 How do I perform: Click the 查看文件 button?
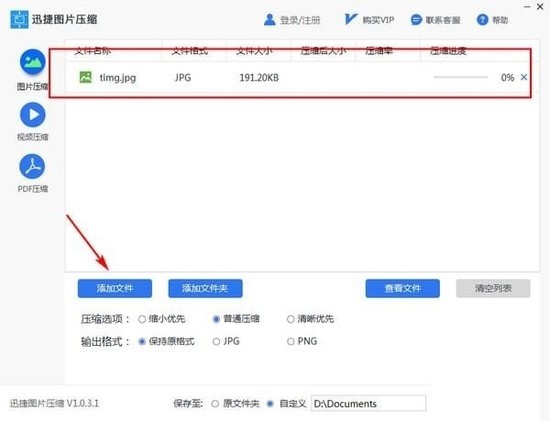(402, 288)
